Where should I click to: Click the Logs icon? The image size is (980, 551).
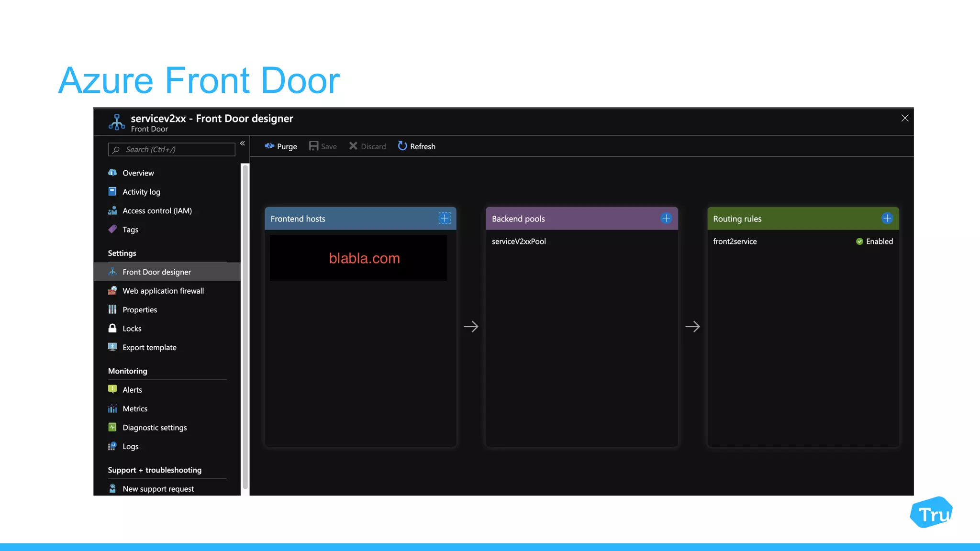[112, 446]
